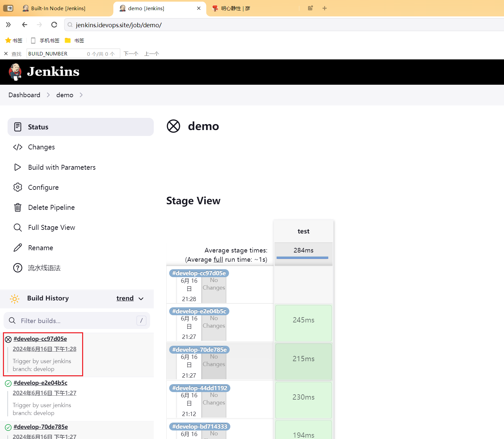The height and width of the screenshot is (439, 504).
Task: Click stage view badge #develop-bd714333
Action: (200, 427)
